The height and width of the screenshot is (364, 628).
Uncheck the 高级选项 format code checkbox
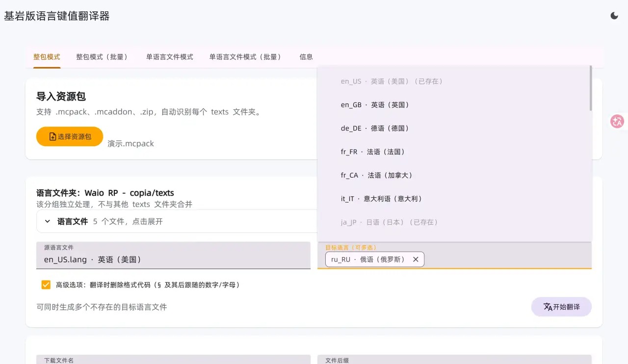(46, 285)
